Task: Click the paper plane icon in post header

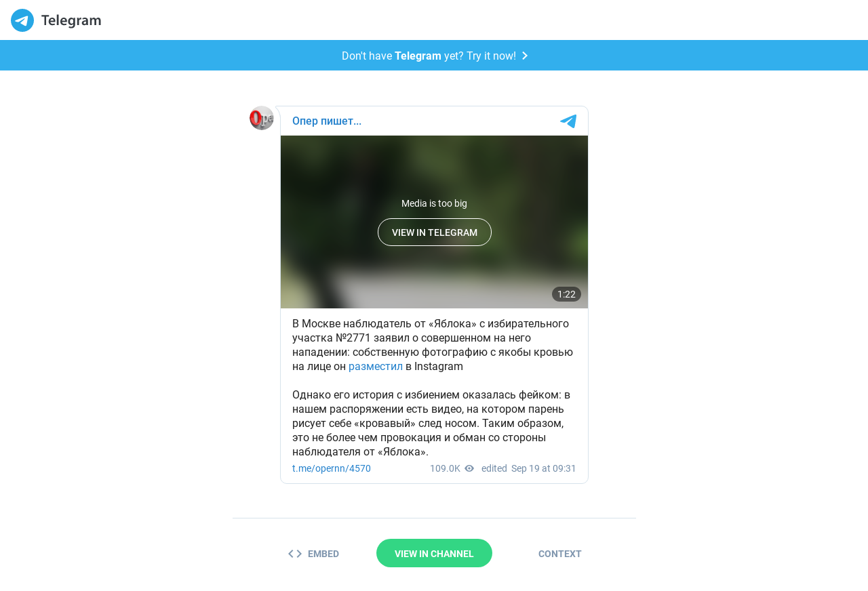Action: click(x=568, y=121)
